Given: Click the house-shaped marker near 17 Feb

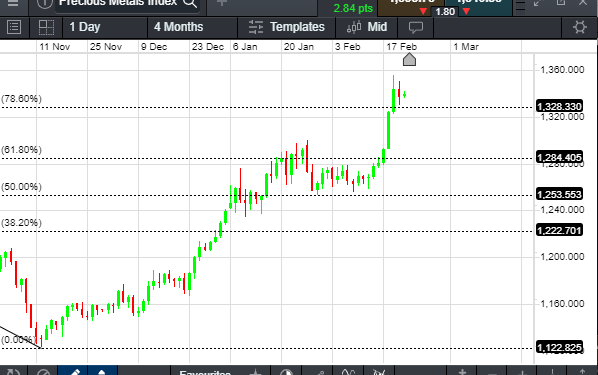Looking at the screenshot, I should [x=409, y=60].
